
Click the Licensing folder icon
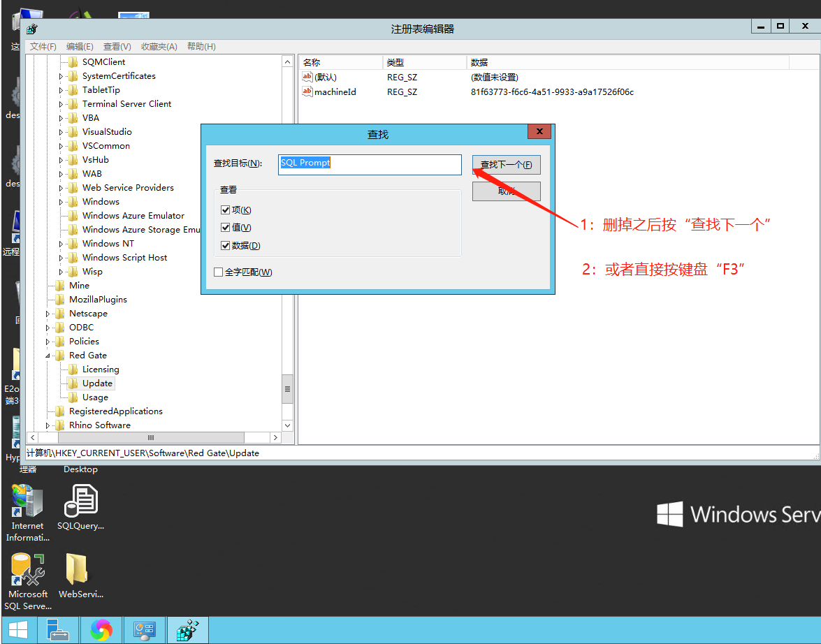pos(73,369)
